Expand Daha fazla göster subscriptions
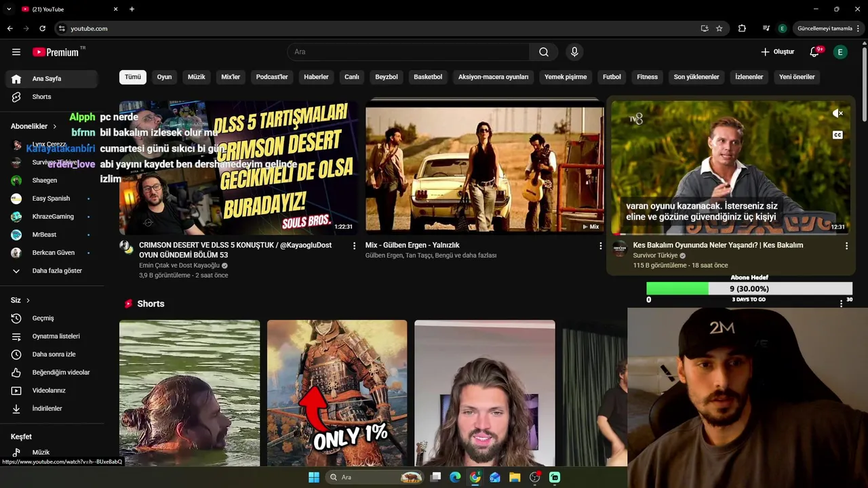868x488 pixels. click(x=52, y=271)
